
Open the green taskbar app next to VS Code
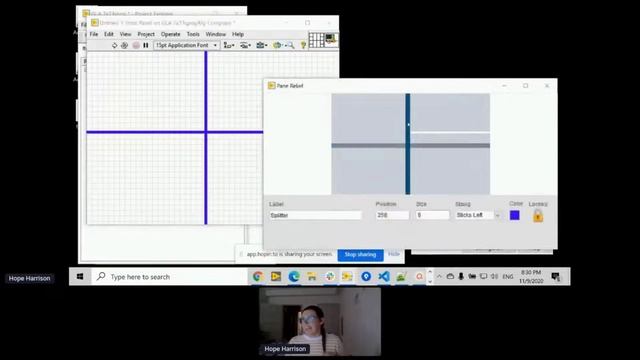(x=401, y=277)
